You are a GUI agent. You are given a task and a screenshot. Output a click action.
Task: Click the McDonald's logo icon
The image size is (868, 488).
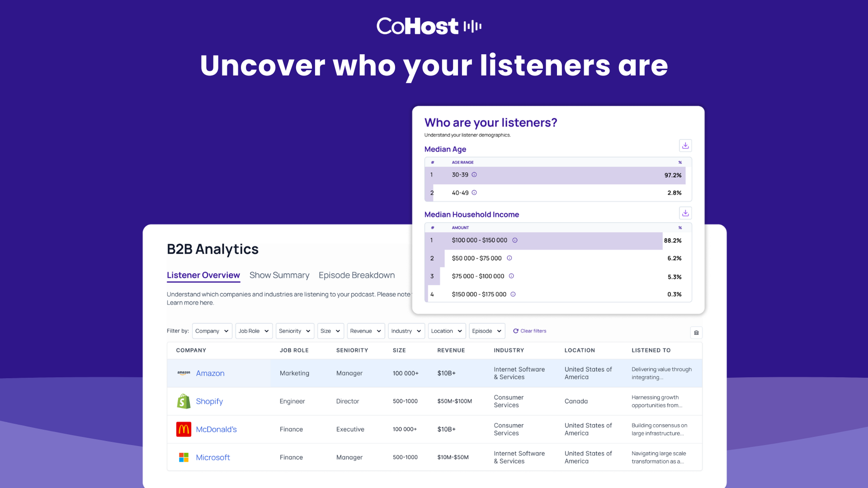point(184,429)
